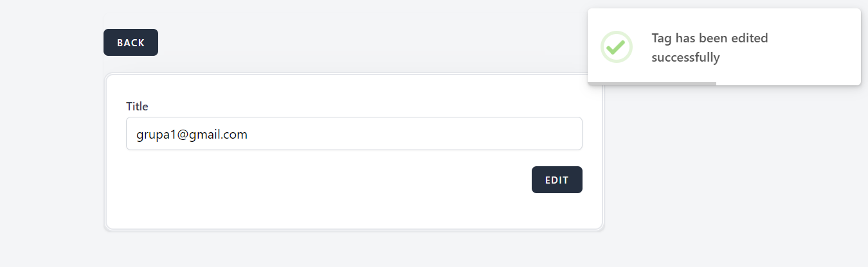Click the word "successfully" in the notification
Viewport: 868px width, 267px height.
tap(685, 58)
